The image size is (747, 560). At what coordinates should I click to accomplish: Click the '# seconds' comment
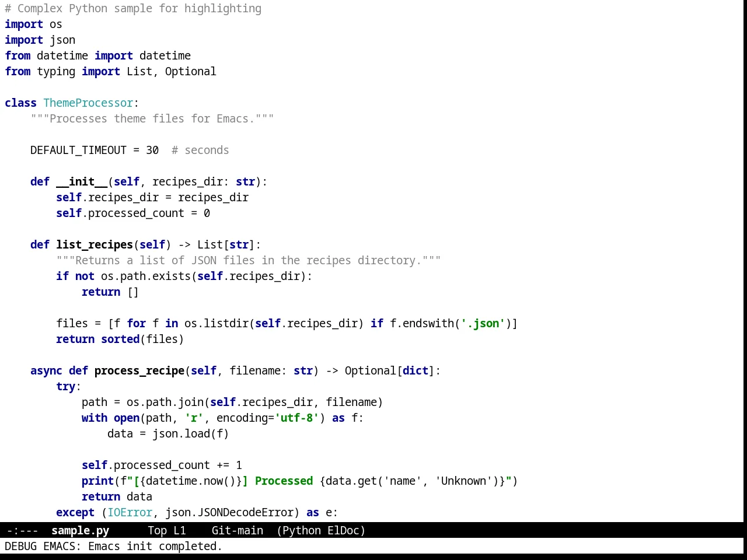click(200, 150)
